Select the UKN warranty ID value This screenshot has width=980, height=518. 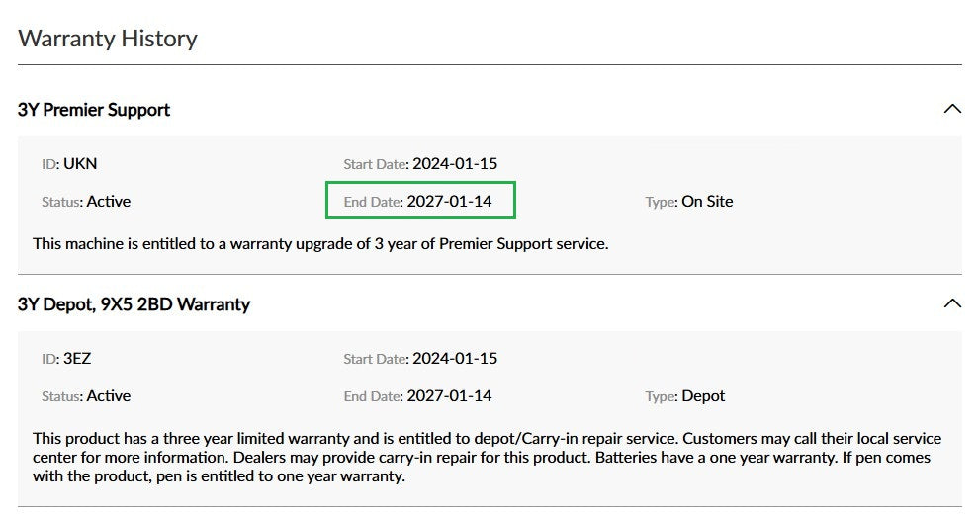[x=80, y=163]
